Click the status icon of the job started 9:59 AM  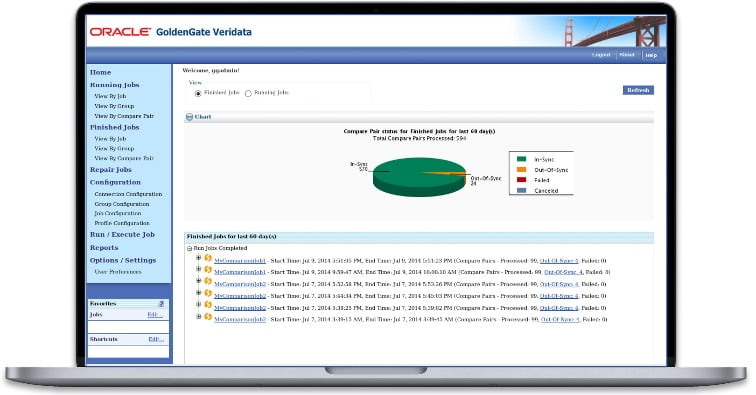click(x=208, y=270)
